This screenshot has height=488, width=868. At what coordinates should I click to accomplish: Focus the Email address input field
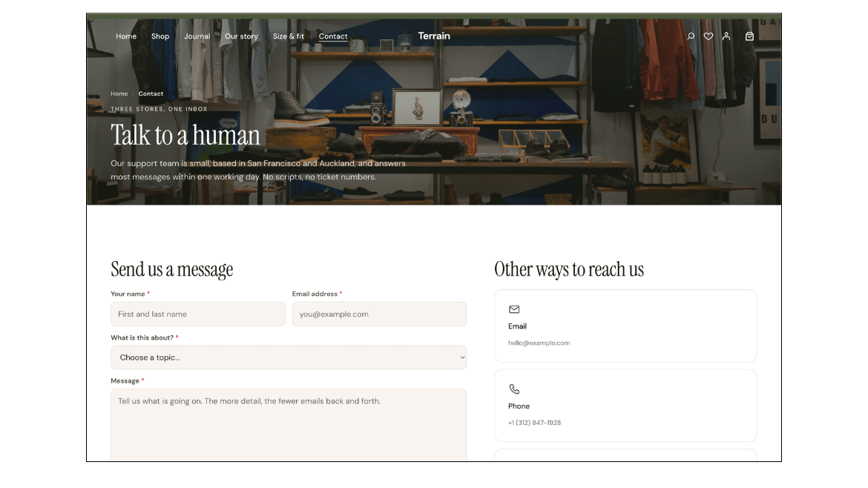379,314
